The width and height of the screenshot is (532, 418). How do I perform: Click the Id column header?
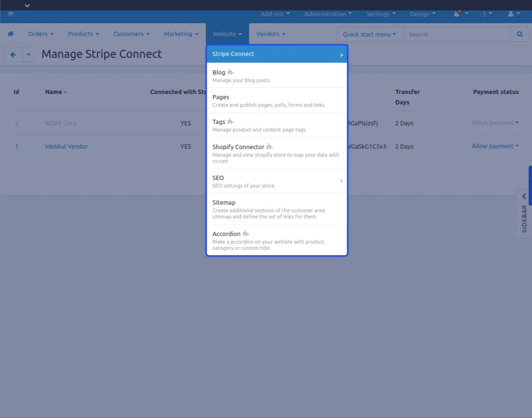tap(16, 92)
